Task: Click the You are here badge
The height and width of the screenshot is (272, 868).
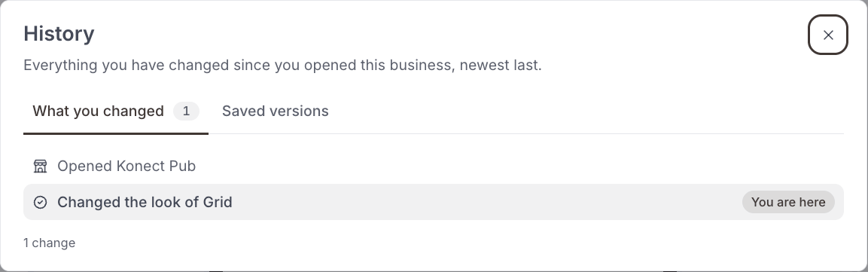Action: [x=788, y=202]
